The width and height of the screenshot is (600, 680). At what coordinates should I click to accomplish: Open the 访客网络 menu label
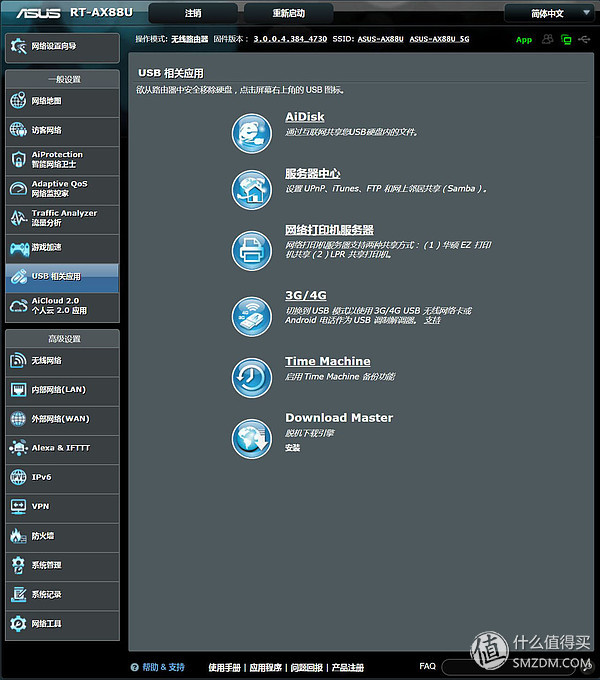(x=46, y=130)
